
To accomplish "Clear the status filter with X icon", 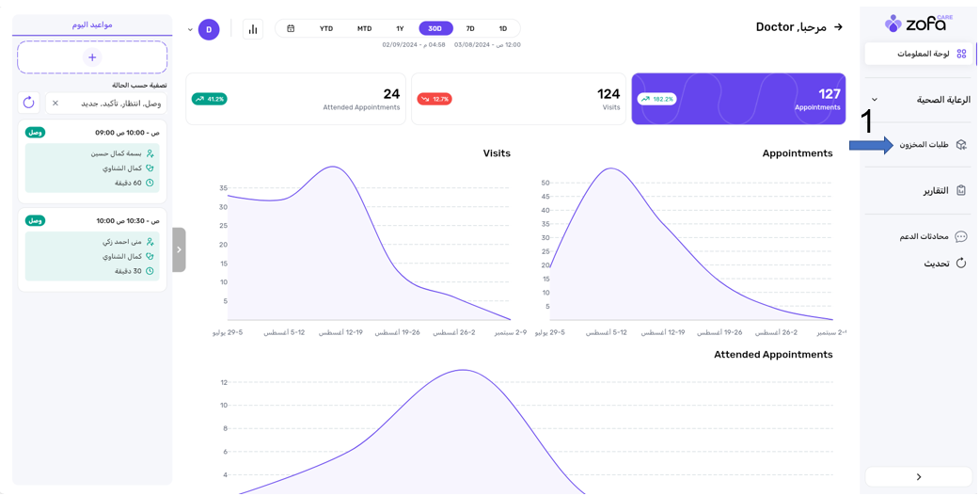I will [55, 104].
